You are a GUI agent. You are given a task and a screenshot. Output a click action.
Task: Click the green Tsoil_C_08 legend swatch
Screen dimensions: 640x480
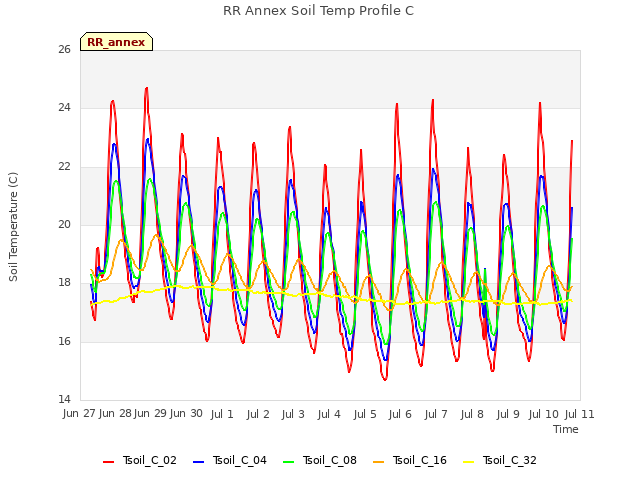click(x=289, y=462)
